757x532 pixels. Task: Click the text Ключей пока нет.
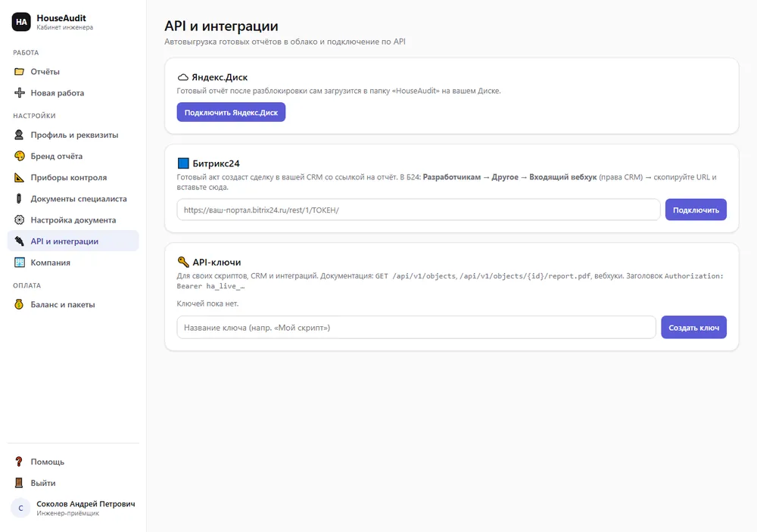[x=207, y=303]
